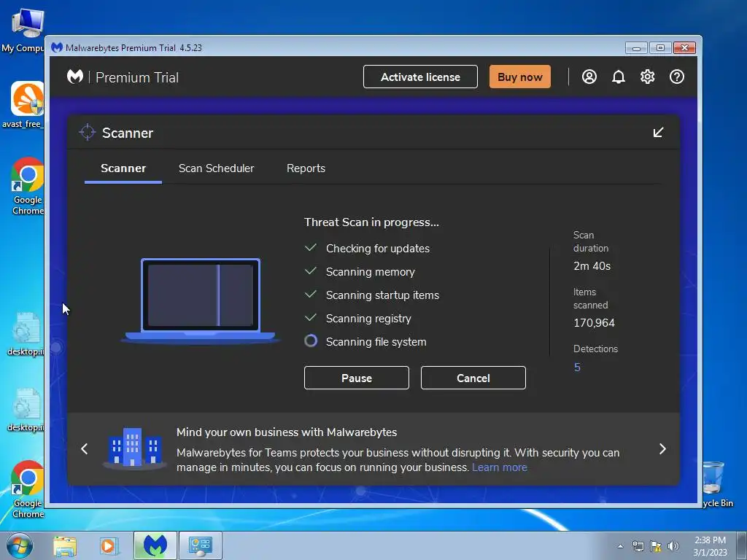Cancel the threat scan
The width and height of the screenshot is (747, 560).
[473, 378]
